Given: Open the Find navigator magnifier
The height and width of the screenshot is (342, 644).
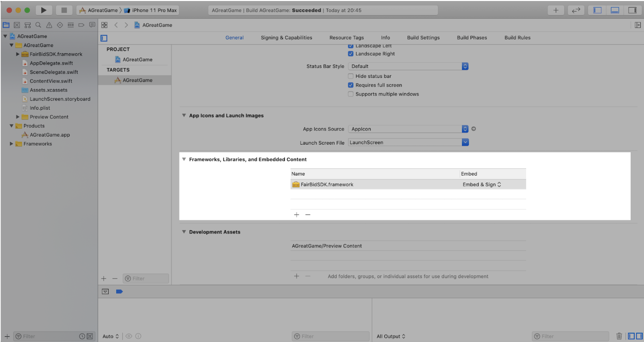Looking at the screenshot, I should [38, 25].
